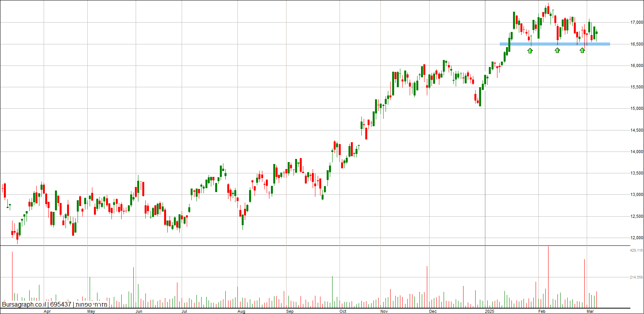Click the 13,000 price axis label
The image size is (644, 314).
[x=637, y=194]
